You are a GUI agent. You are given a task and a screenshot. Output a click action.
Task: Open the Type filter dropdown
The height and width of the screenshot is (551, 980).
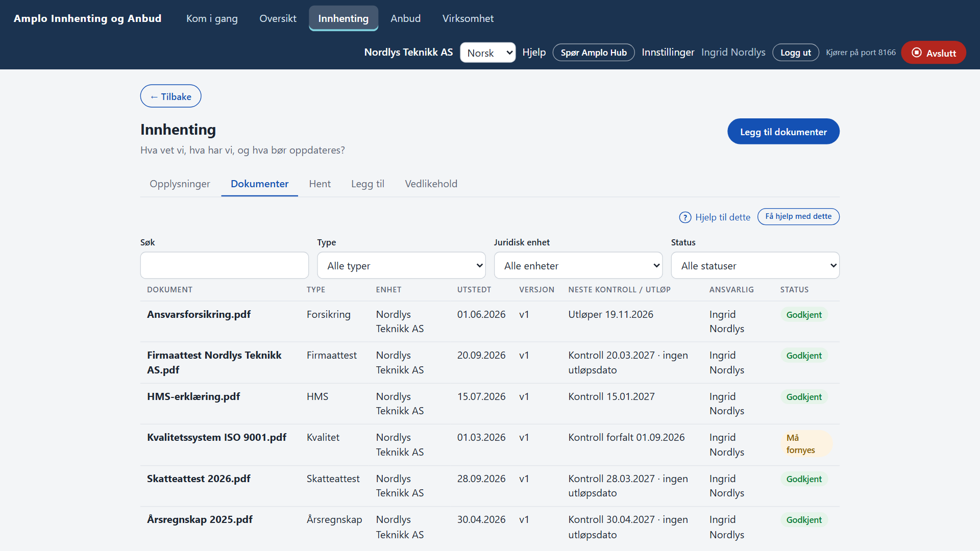[401, 265]
